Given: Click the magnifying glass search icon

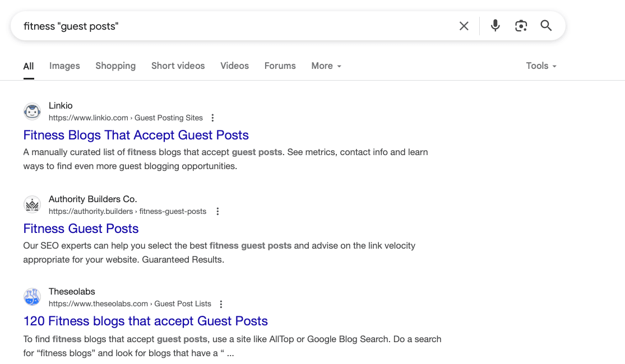Looking at the screenshot, I should click(546, 26).
